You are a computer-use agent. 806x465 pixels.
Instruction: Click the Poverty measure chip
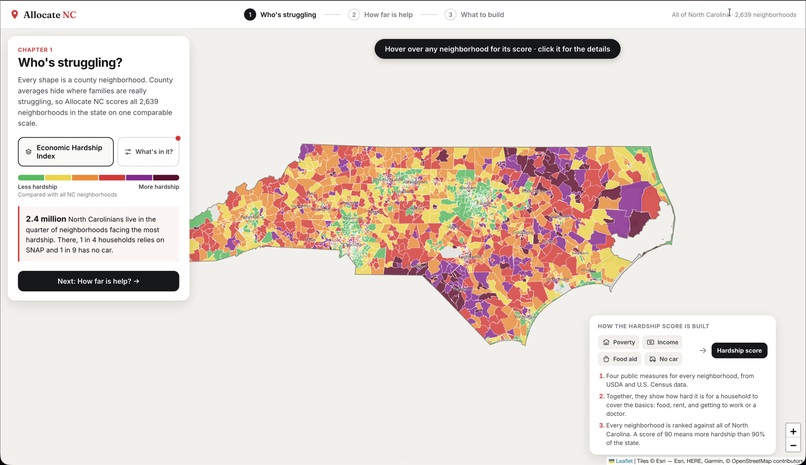click(x=619, y=342)
